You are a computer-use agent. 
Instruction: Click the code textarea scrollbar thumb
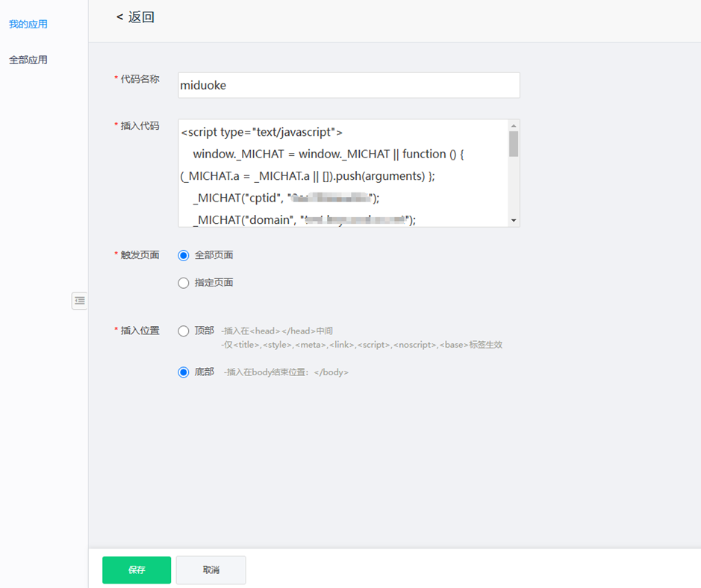point(514,144)
